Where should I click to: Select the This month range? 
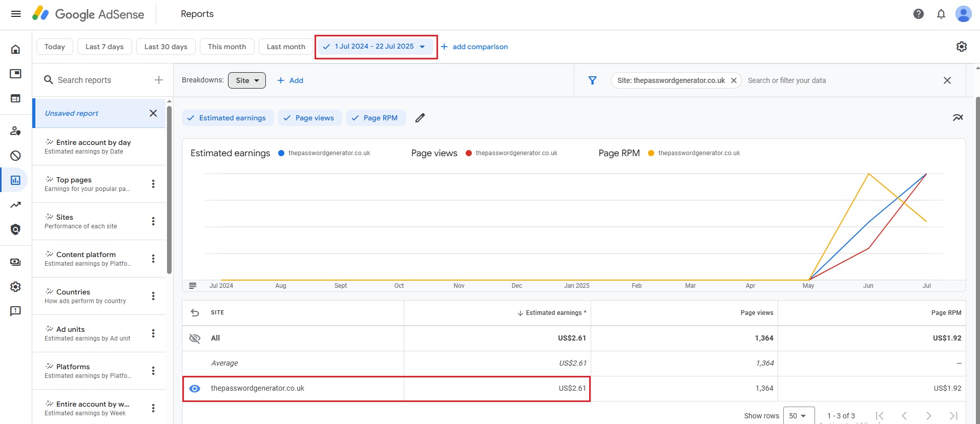[x=227, y=47]
